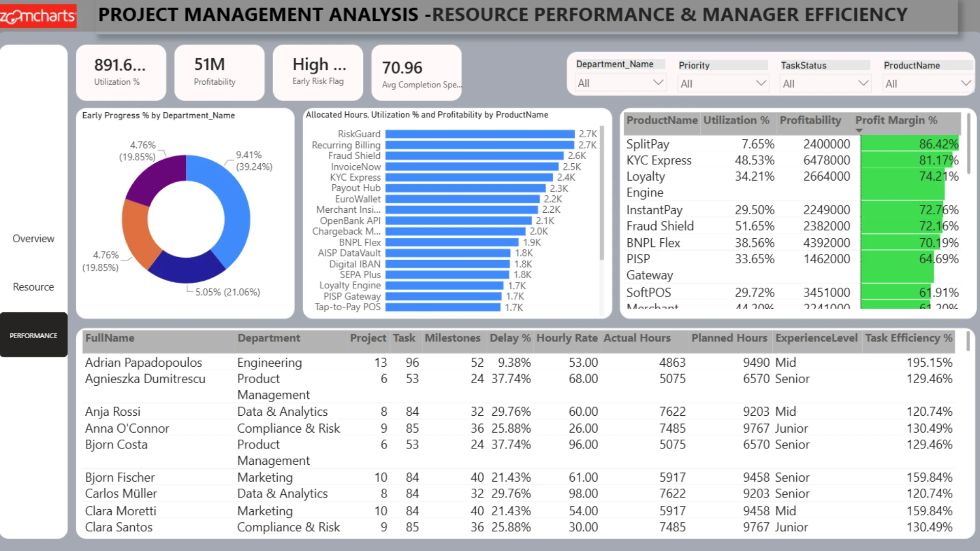Select the Adrian Papadopoulos table row
980x551 pixels.
pyautogui.click(x=519, y=363)
